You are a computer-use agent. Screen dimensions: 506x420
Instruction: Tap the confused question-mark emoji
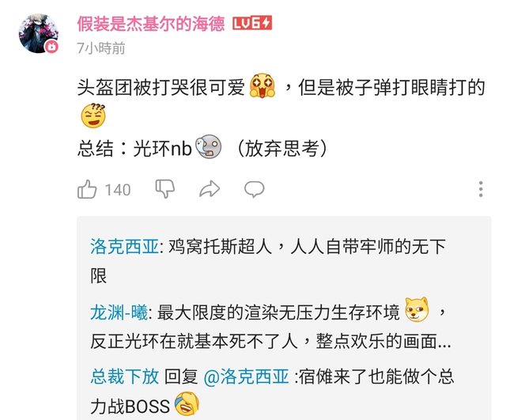tap(93, 115)
